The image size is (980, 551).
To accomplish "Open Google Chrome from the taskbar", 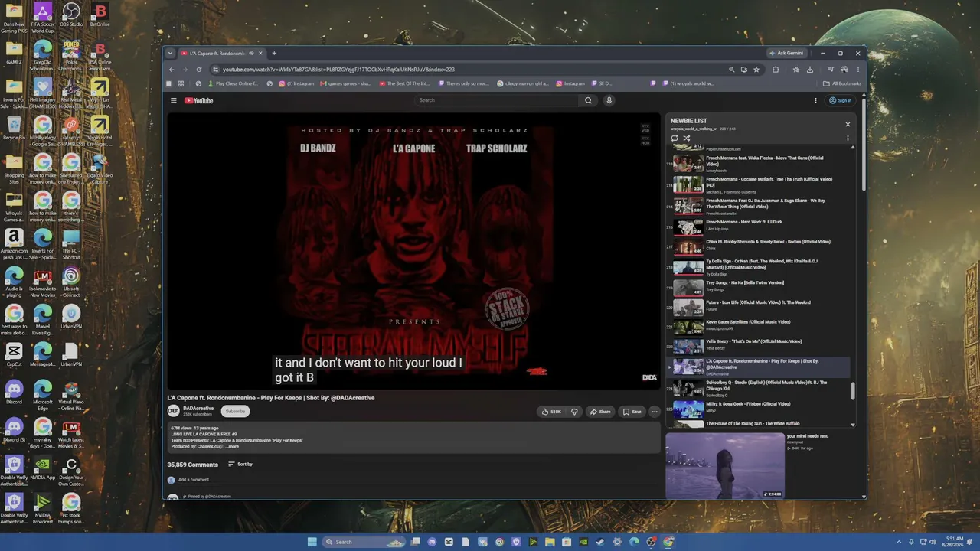I will coord(668,542).
